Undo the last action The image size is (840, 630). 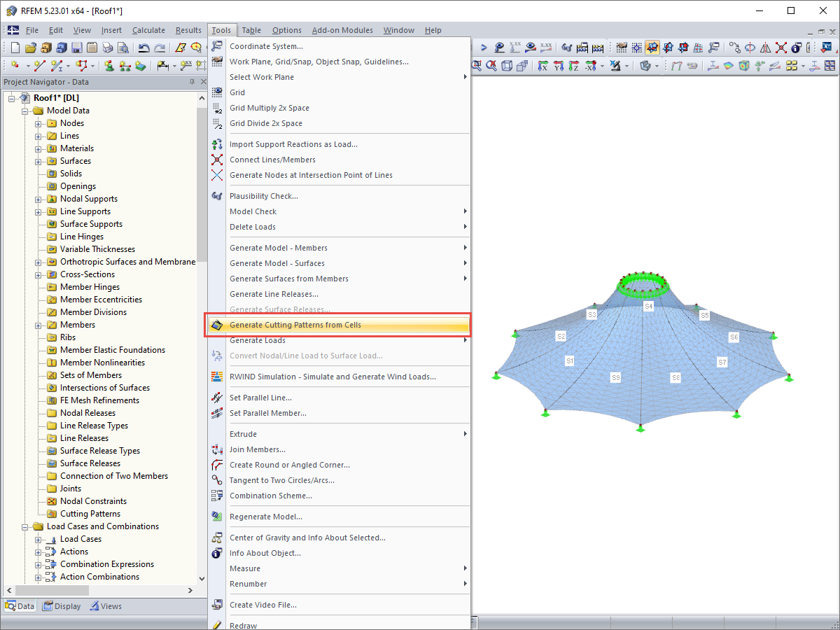(145, 47)
